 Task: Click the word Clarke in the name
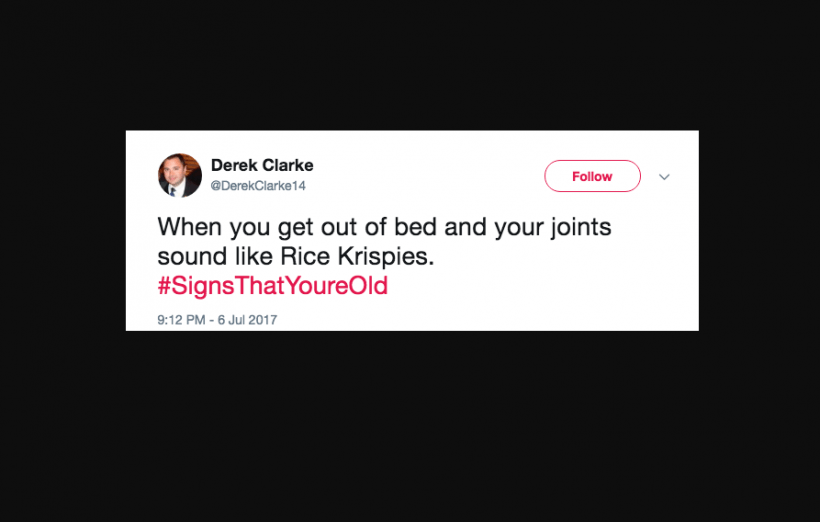(288, 165)
